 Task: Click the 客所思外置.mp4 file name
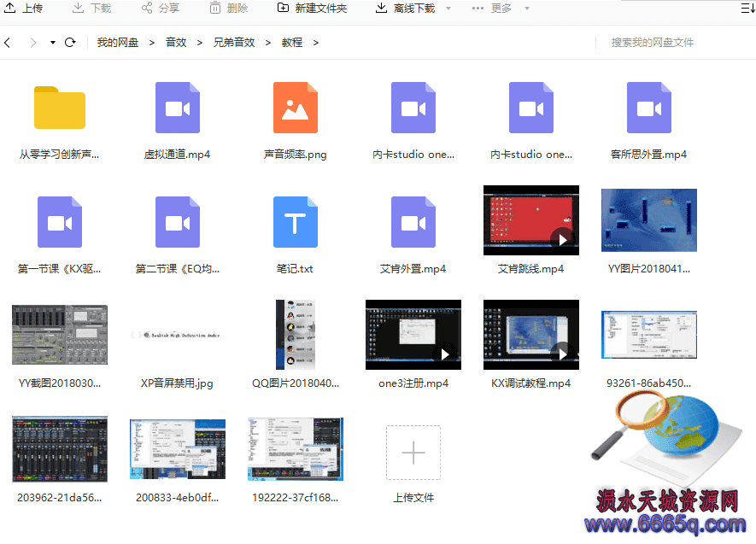(x=648, y=155)
